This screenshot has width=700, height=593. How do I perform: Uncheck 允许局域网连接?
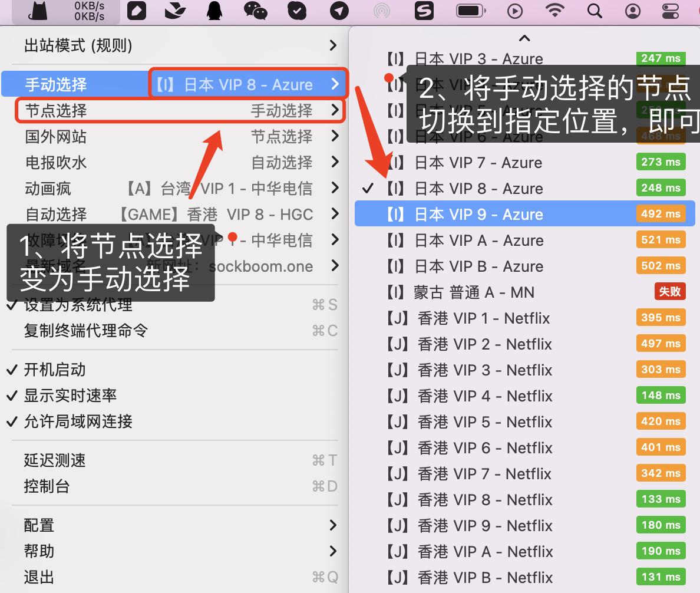pos(77,421)
